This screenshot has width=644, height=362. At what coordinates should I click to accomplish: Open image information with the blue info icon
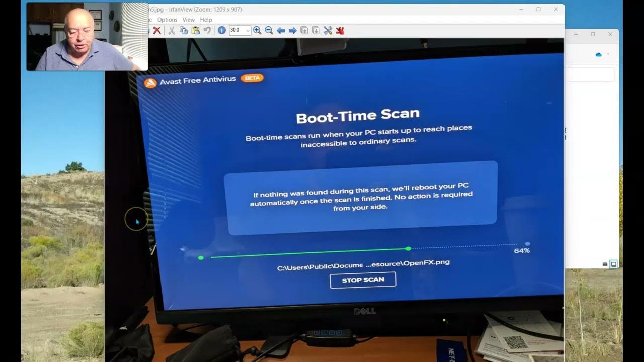pyautogui.click(x=222, y=31)
